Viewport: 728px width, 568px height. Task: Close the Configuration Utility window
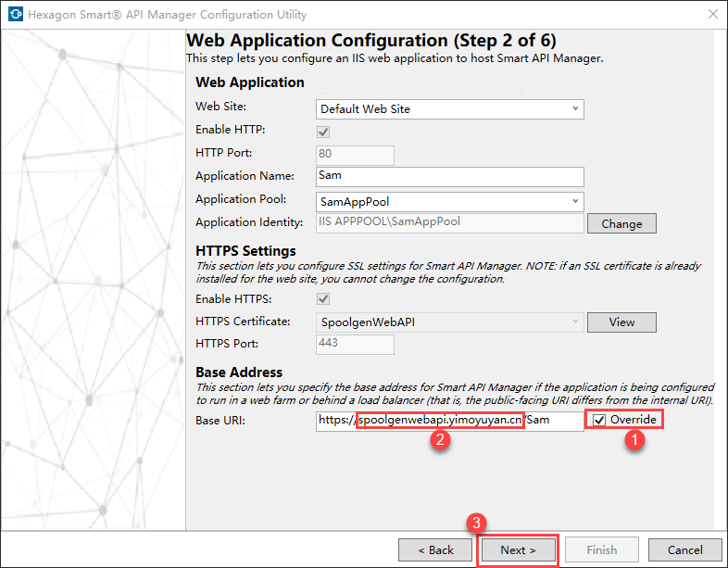(x=712, y=15)
